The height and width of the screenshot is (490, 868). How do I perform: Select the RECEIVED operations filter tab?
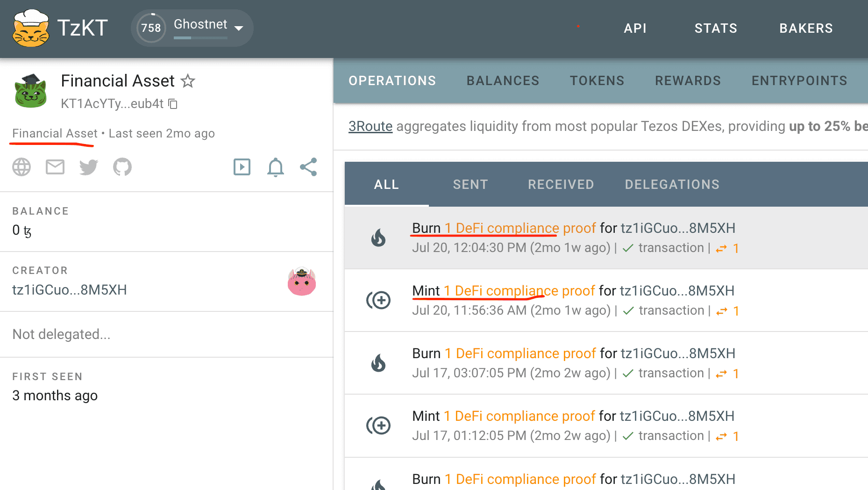(561, 184)
